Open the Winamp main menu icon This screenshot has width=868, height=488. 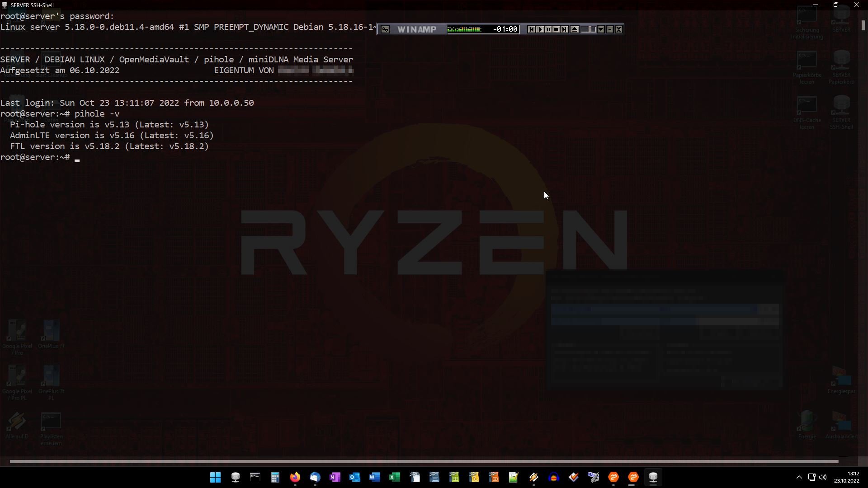(x=385, y=29)
